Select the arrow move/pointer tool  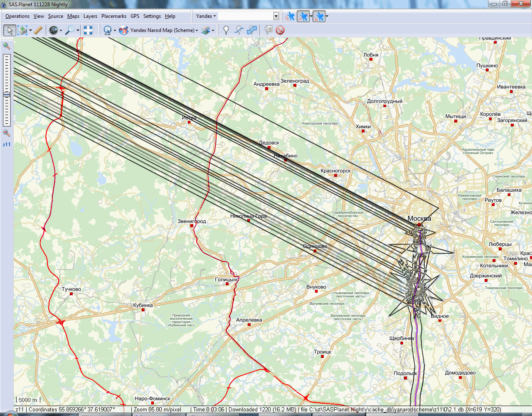10,30
